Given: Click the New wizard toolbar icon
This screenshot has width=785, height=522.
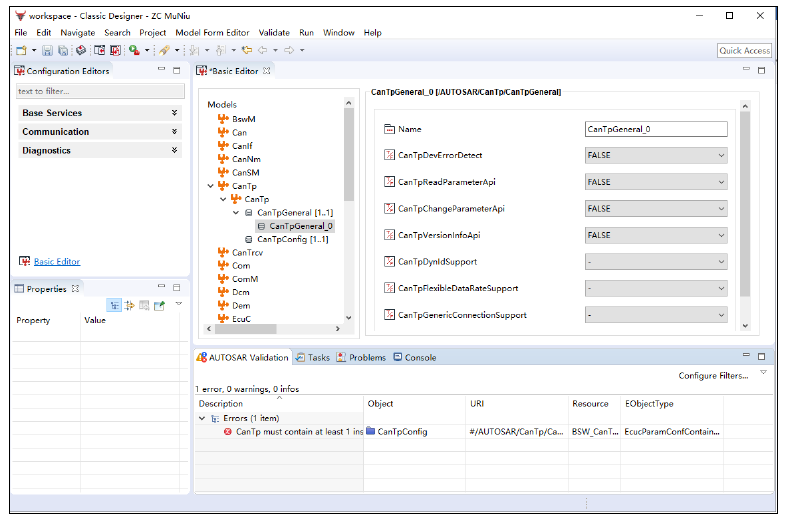Looking at the screenshot, I should (x=21, y=51).
